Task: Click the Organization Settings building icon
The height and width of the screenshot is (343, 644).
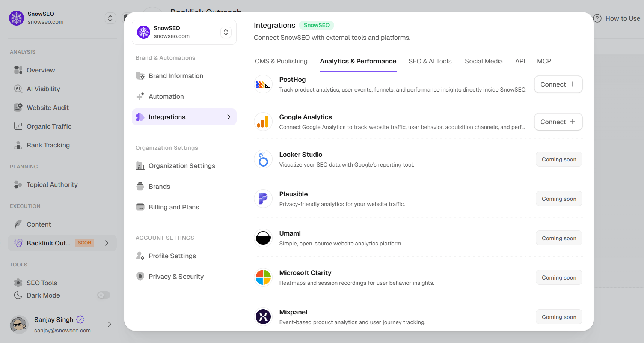Action: [140, 166]
